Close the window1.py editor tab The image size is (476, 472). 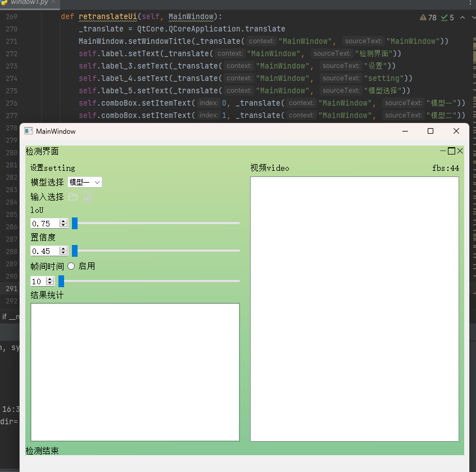tap(53, 2)
